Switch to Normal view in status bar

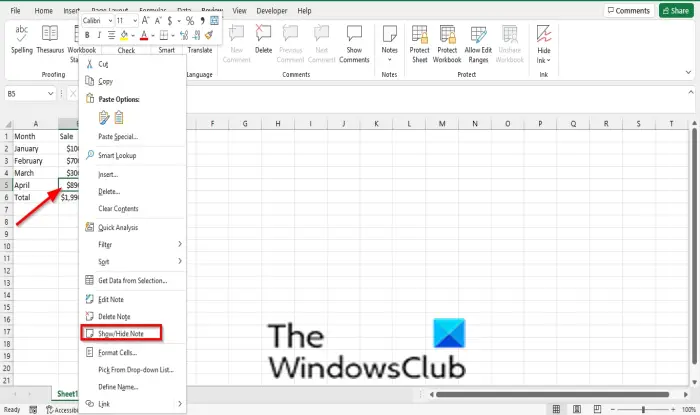pyautogui.click(x=556, y=409)
